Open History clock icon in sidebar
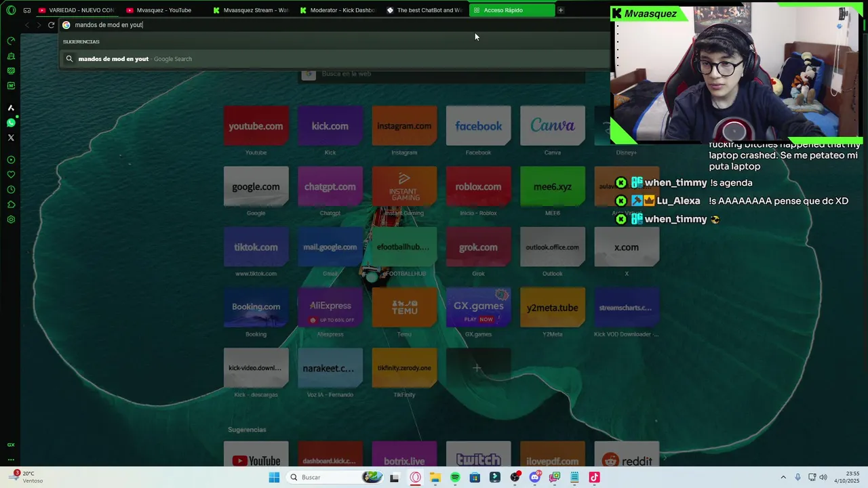Screen dimensions: 868x488 point(11,190)
